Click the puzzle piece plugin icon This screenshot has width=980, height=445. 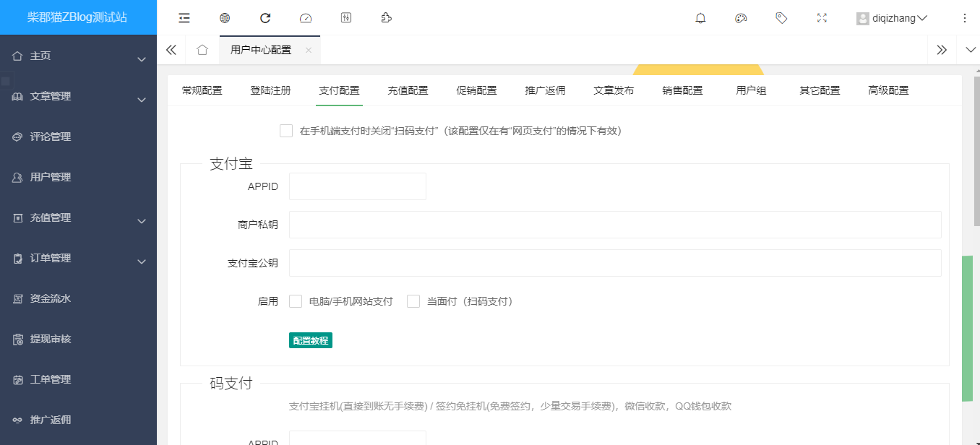click(x=387, y=18)
